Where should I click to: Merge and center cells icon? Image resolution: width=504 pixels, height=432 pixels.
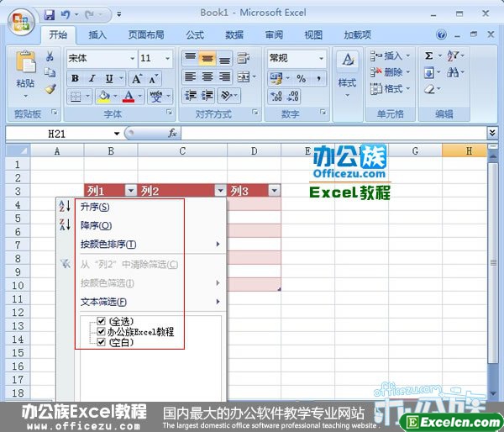click(x=244, y=76)
